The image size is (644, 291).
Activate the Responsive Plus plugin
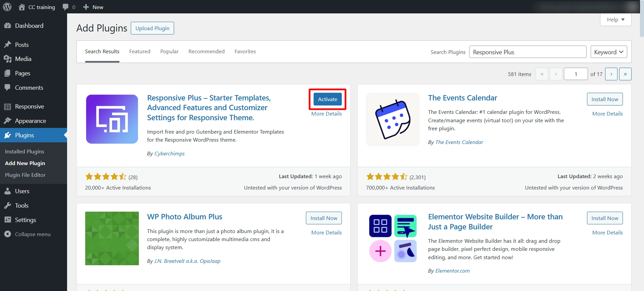point(328,99)
